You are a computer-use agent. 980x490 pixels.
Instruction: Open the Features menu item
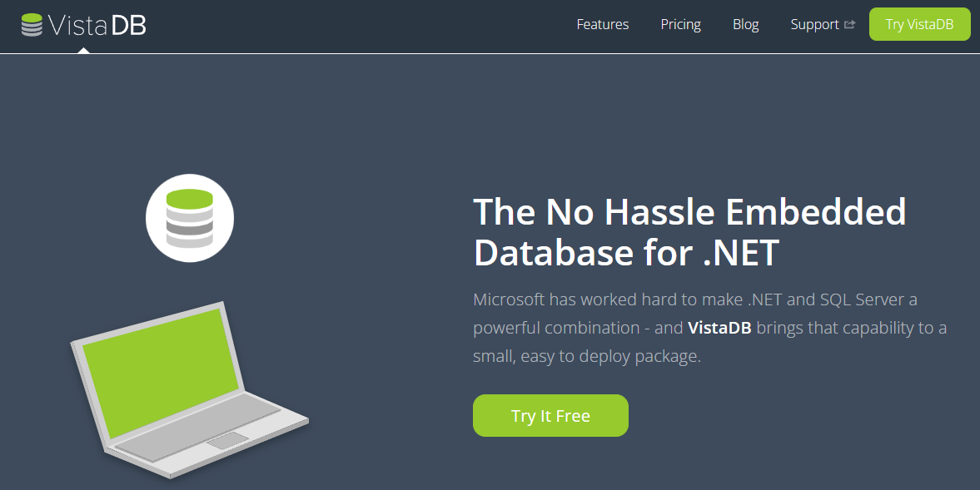[603, 24]
